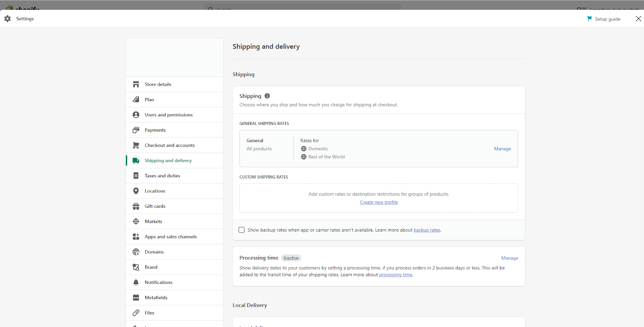Click the Shipping and delivery truck icon

[x=136, y=161]
